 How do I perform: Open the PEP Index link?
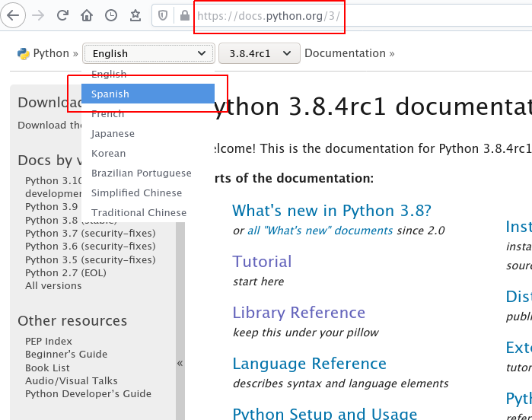click(x=49, y=341)
